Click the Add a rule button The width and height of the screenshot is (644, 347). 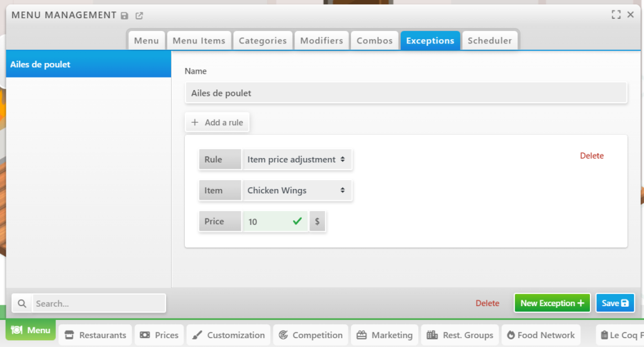[x=218, y=123]
